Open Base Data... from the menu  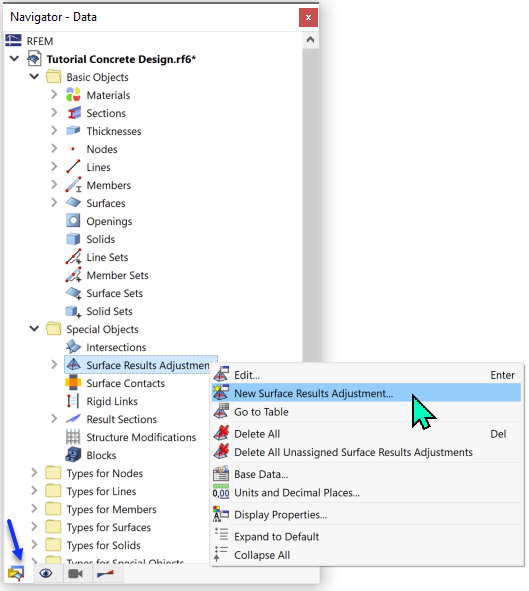pyautogui.click(x=367, y=474)
